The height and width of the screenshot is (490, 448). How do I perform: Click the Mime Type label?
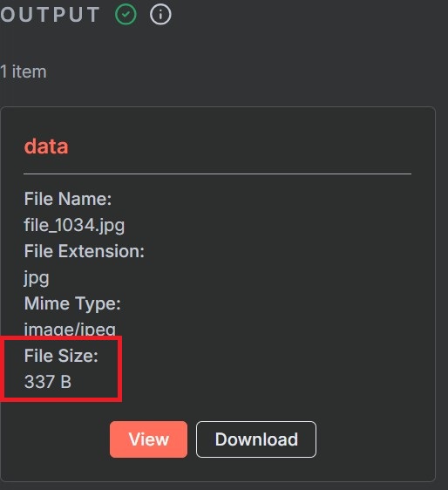point(72,303)
